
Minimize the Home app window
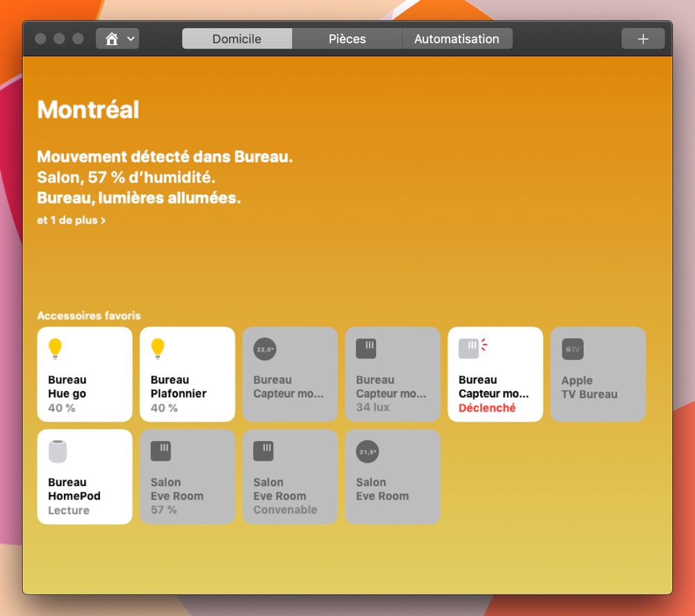point(59,39)
